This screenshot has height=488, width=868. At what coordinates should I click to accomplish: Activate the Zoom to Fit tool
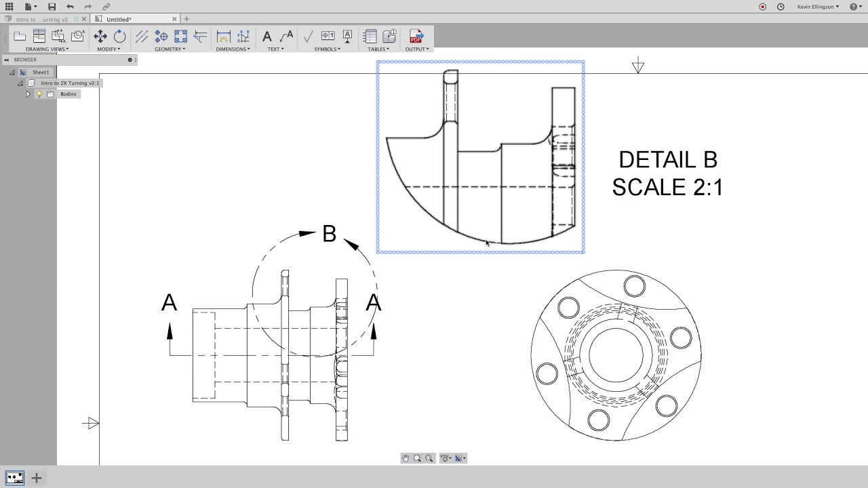(429, 458)
